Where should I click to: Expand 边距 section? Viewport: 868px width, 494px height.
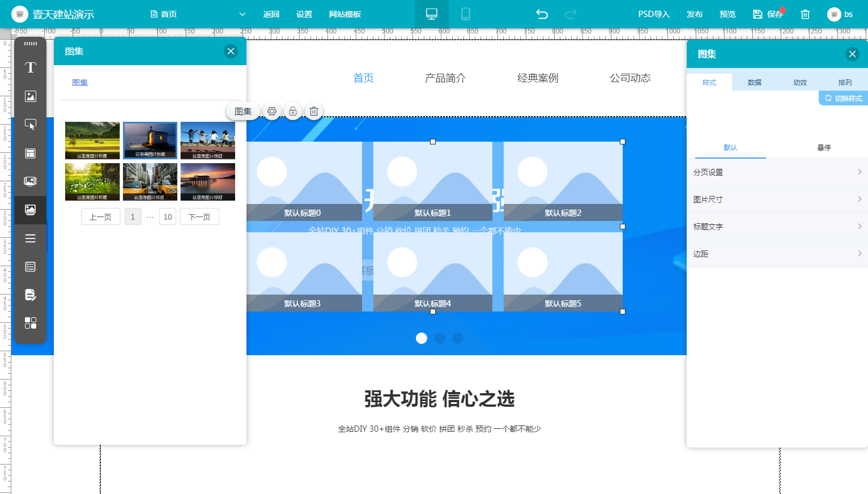tap(777, 254)
